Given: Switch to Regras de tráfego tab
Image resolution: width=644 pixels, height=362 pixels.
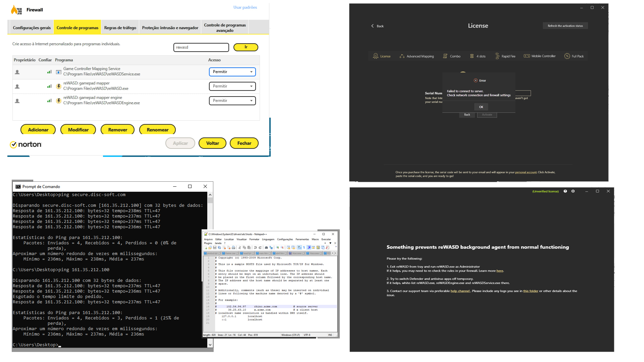Looking at the screenshot, I should (x=120, y=27).
